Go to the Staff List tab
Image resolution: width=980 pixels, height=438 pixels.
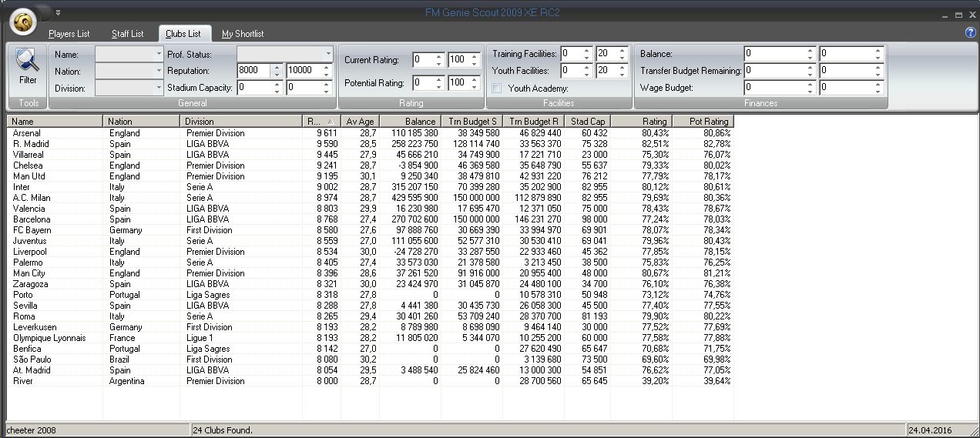pyautogui.click(x=127, y=34)
